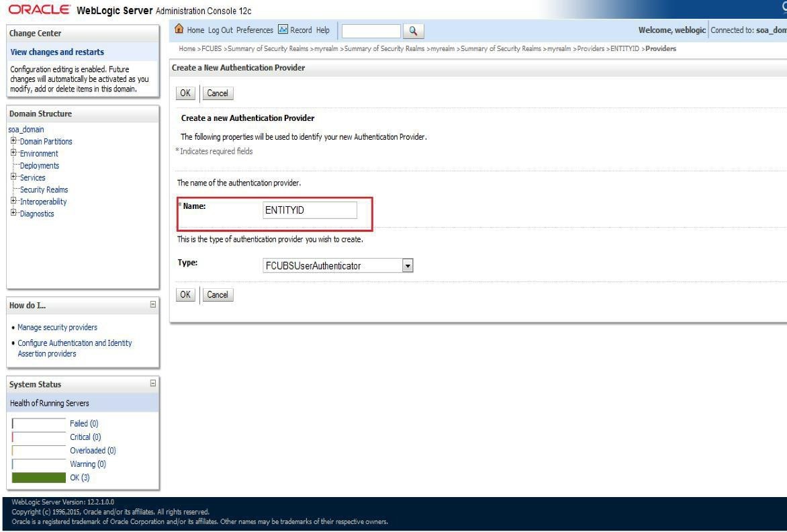Click ENTITYID in breadcrumb trail
787x532 pixels.
624,48
